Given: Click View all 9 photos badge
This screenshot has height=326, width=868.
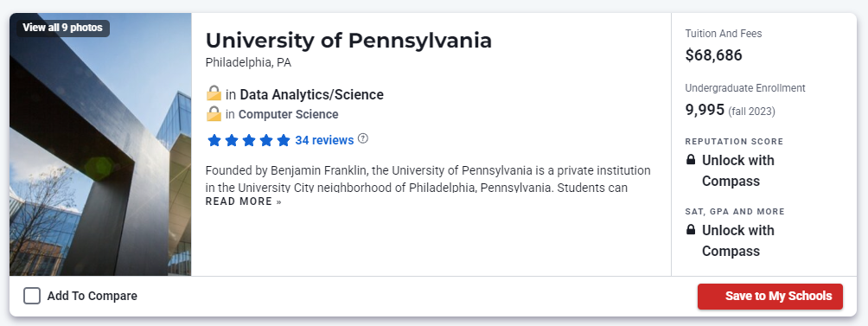Looking at the screenshot, I should click(x=62, y=28).
